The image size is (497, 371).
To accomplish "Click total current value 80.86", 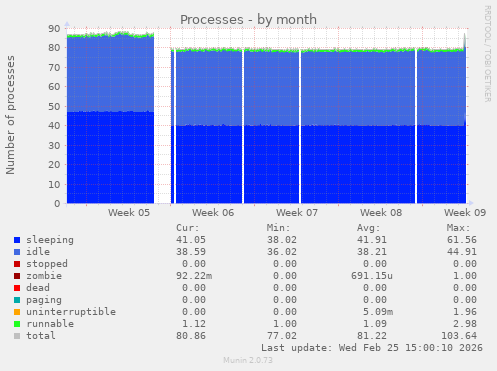I will pos(191,336).
